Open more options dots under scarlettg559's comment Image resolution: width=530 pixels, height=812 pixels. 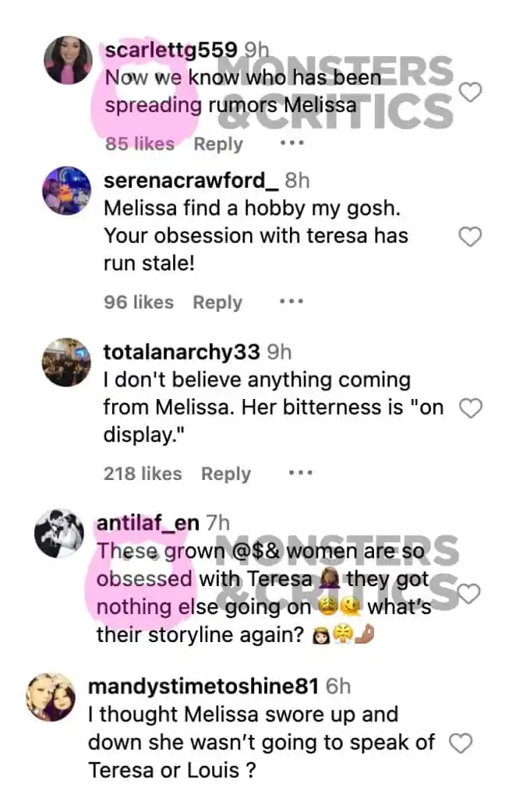(291, 143)
